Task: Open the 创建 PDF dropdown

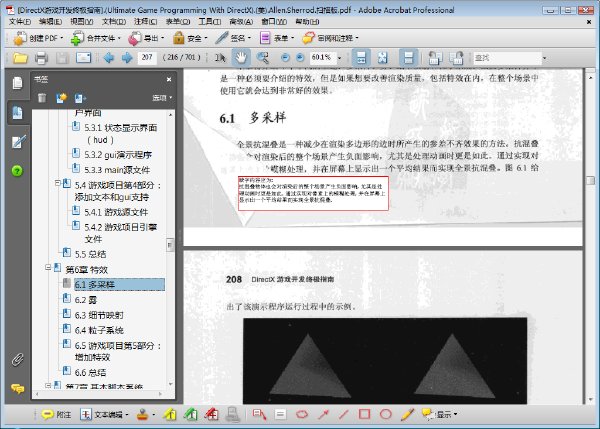Action: click(38, 38)
